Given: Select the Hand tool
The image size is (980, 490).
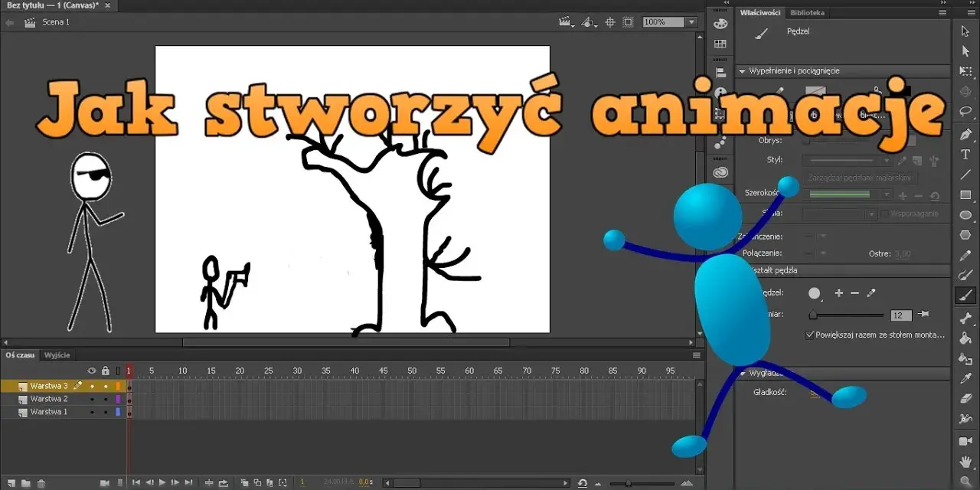Looking at the screenshot, I should point(965,462).
